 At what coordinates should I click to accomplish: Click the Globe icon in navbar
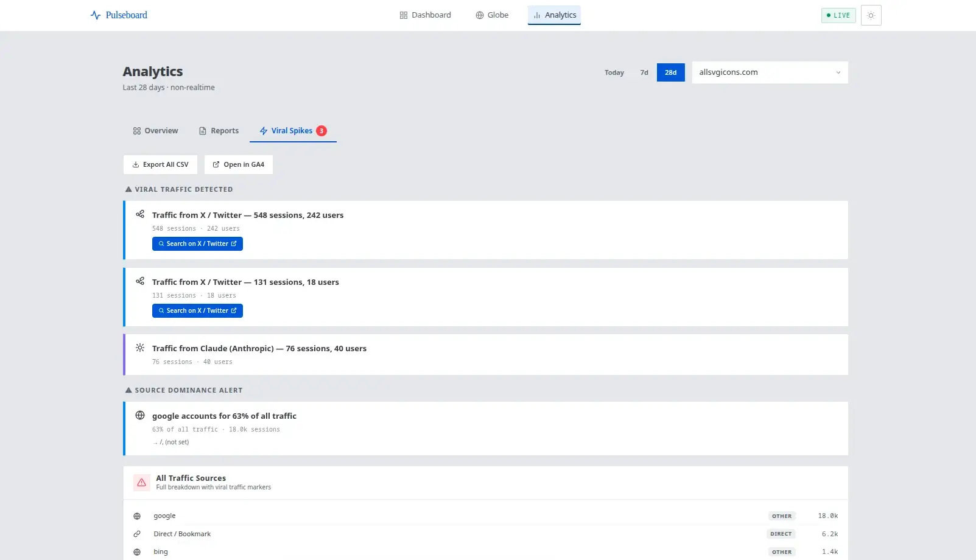point(480,15)
